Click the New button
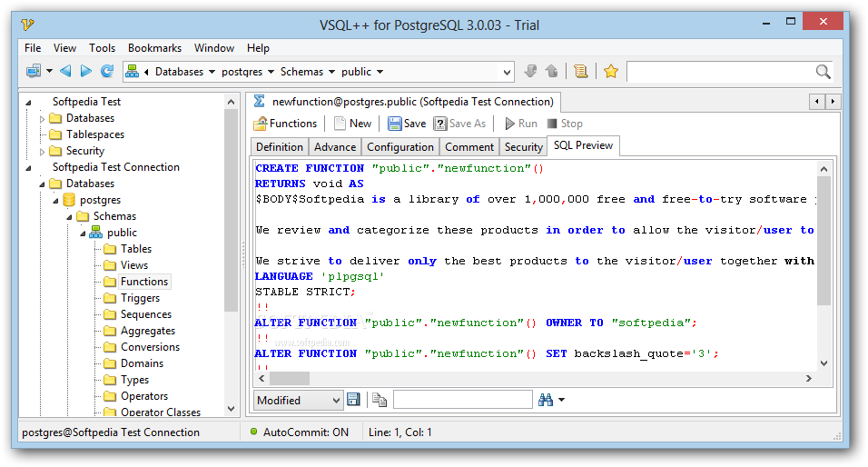 coord(352,124)
